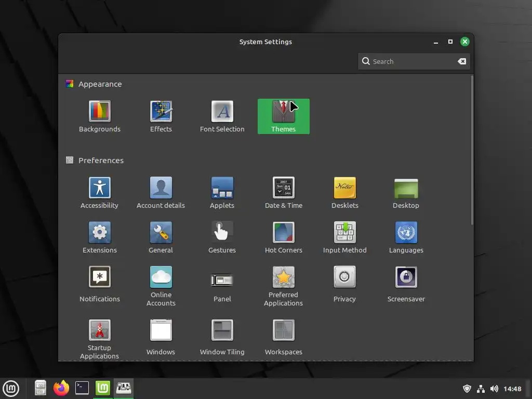Open Languages settings
Image resolution: width=532 pixels, height=399 pixels.
pyautogui.click(x=406, y=237)
